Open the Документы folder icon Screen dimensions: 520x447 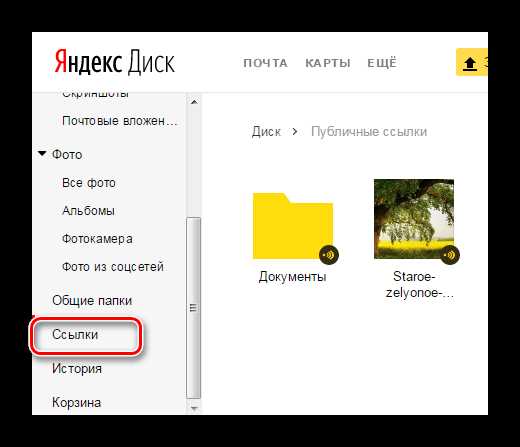pos(293,226)
